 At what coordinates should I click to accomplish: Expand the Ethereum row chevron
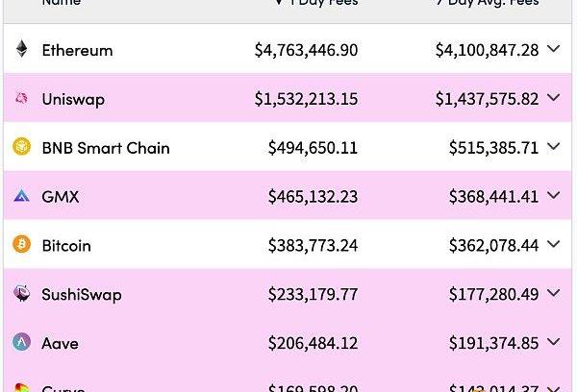tap(553, 49)
